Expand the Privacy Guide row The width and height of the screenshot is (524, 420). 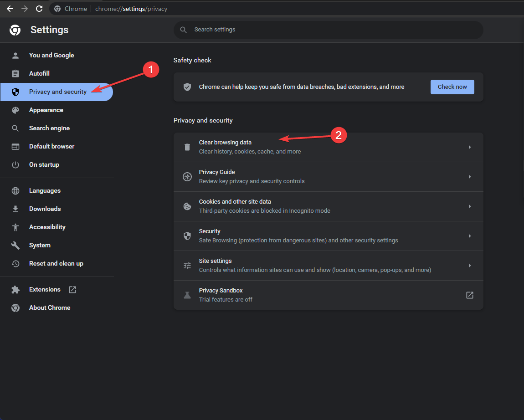(x=469, y=176)
